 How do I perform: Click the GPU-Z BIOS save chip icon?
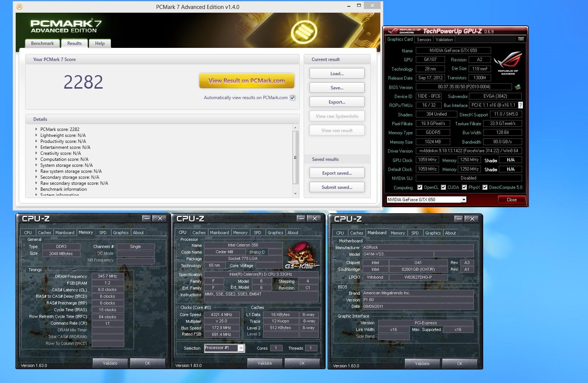pyautogui.click(x=518, y=87)
